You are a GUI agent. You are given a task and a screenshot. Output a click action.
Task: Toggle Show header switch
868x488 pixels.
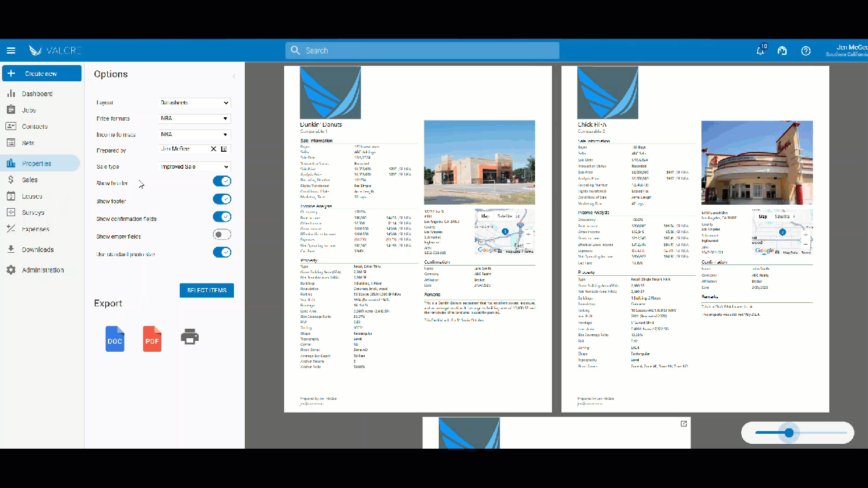click(222, 182)
